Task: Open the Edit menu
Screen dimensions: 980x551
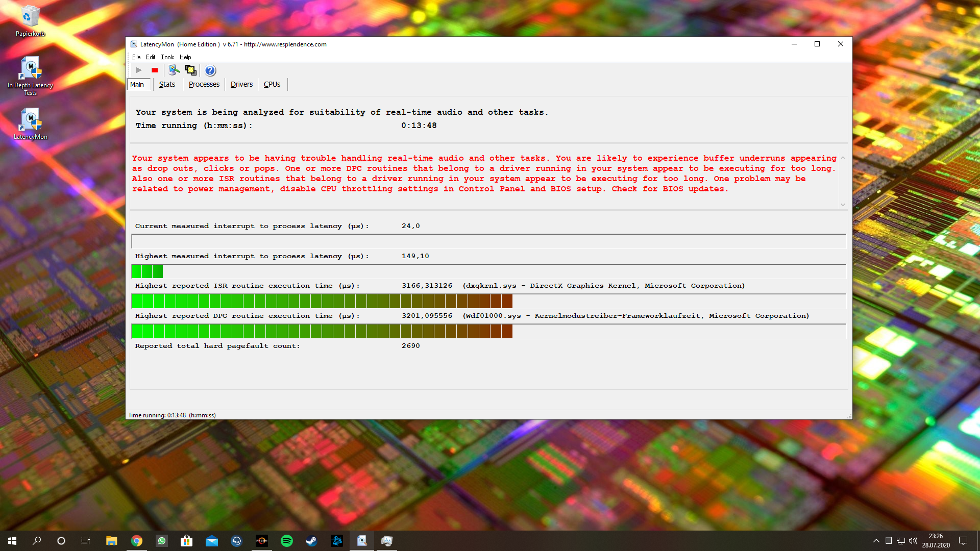Action: (x=150, y=57)
